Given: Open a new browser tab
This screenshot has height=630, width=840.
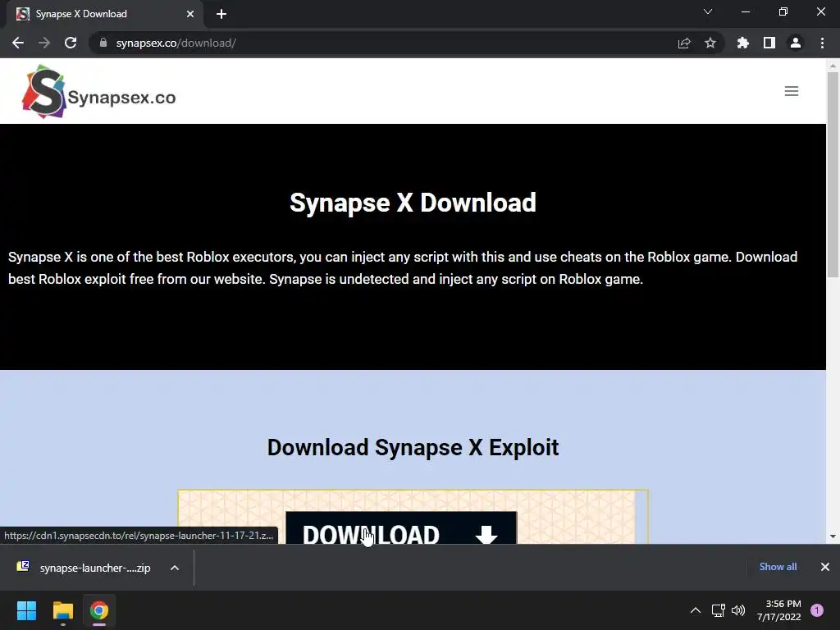Looking at the screenshot, I should (221, 14).
